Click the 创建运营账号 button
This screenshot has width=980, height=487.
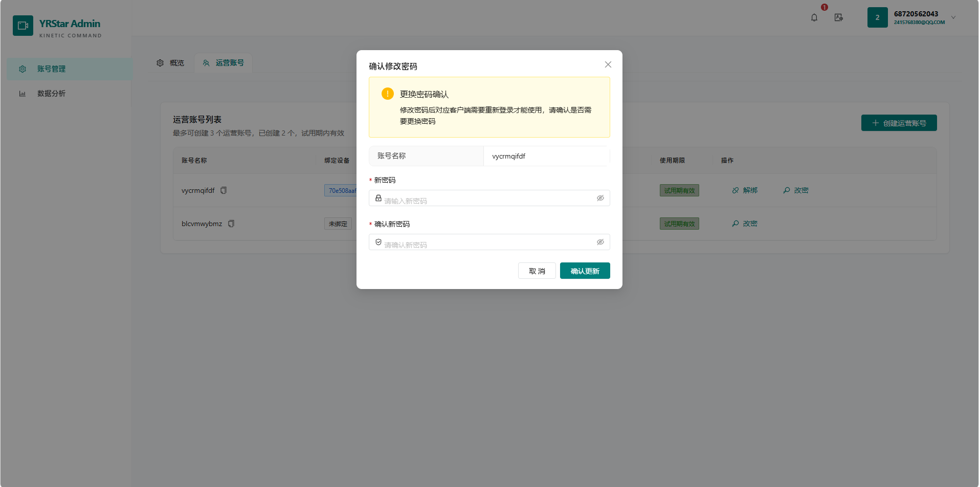point(899,123)
